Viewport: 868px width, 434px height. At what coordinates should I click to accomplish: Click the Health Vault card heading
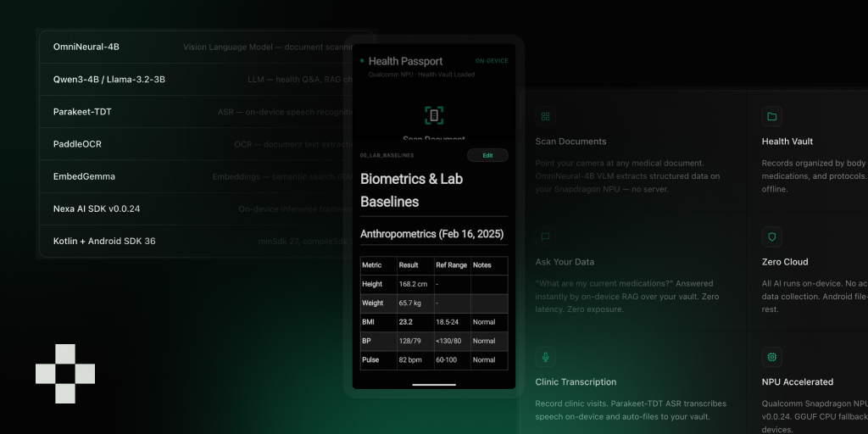tap(787, 142)
